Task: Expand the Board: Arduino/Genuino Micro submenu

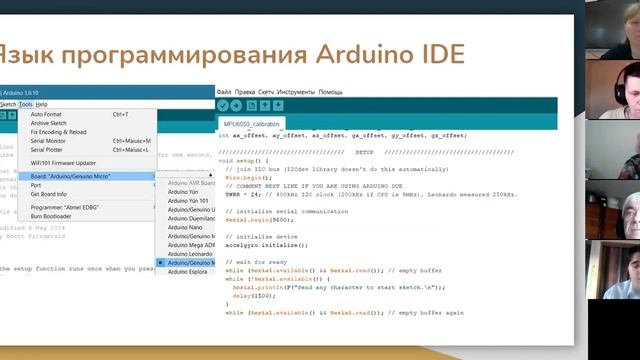Action: (x=87, y=176)
